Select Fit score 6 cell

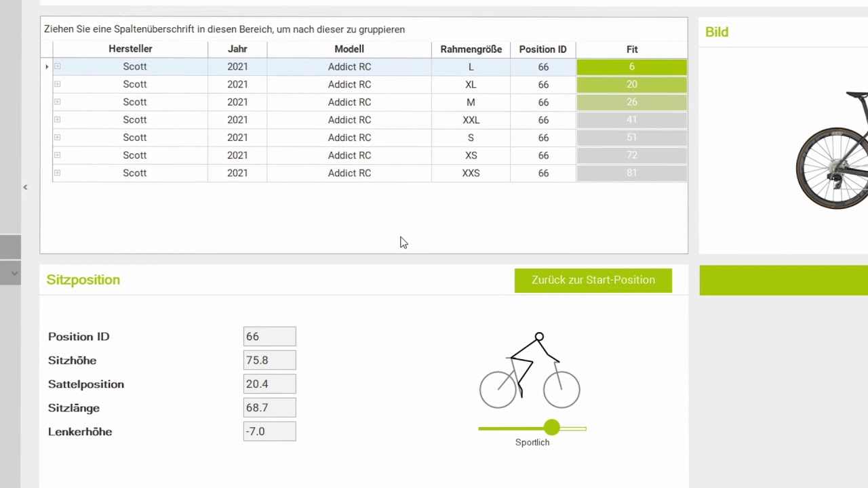[x=631, y=66]
